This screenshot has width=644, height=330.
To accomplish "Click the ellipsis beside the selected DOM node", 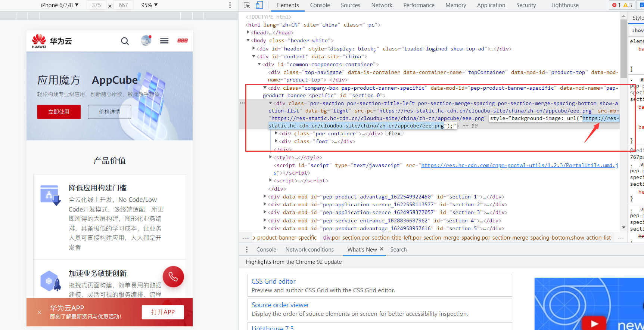I will [242, 103].
